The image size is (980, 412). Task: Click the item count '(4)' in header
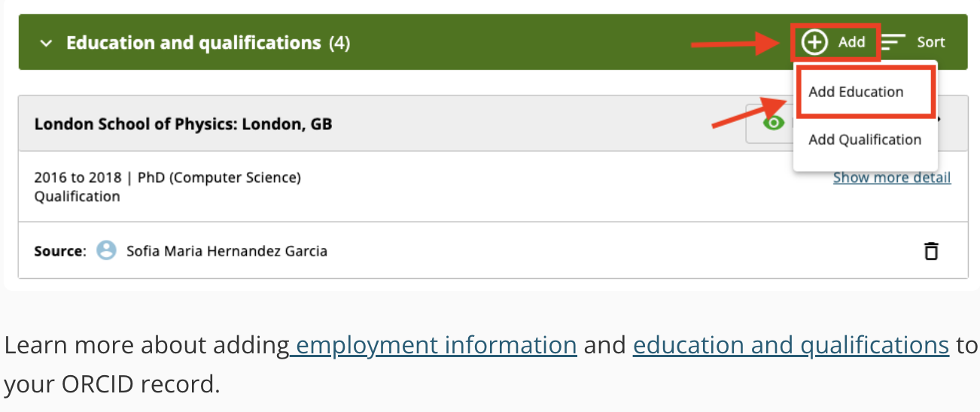339,43
